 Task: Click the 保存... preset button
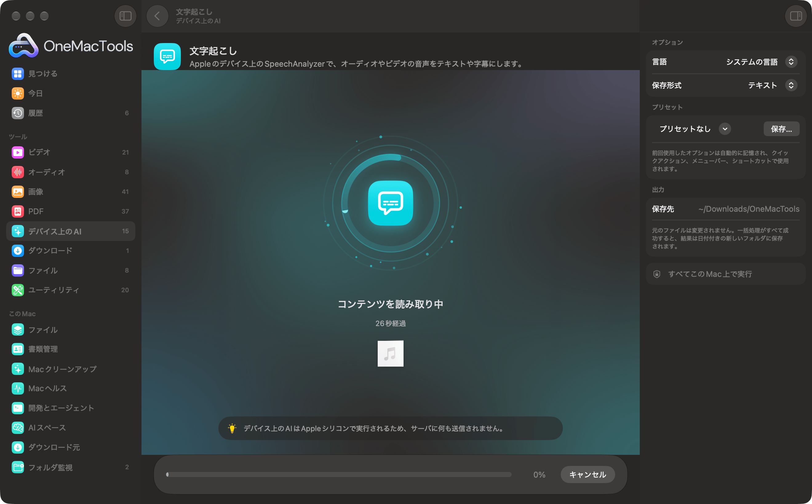[781, 129]
